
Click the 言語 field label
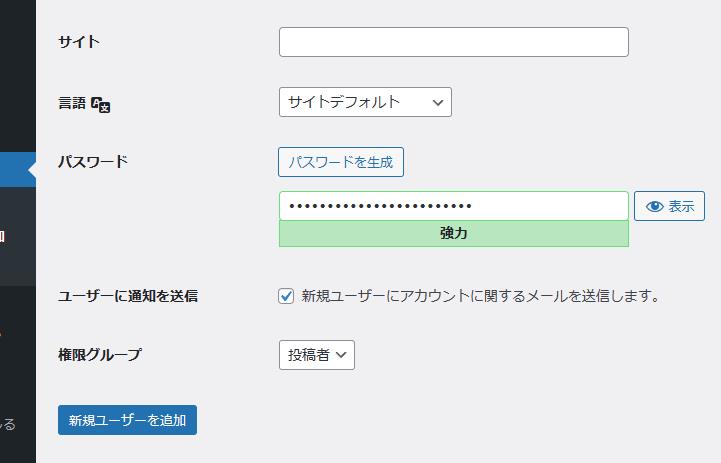73,102
